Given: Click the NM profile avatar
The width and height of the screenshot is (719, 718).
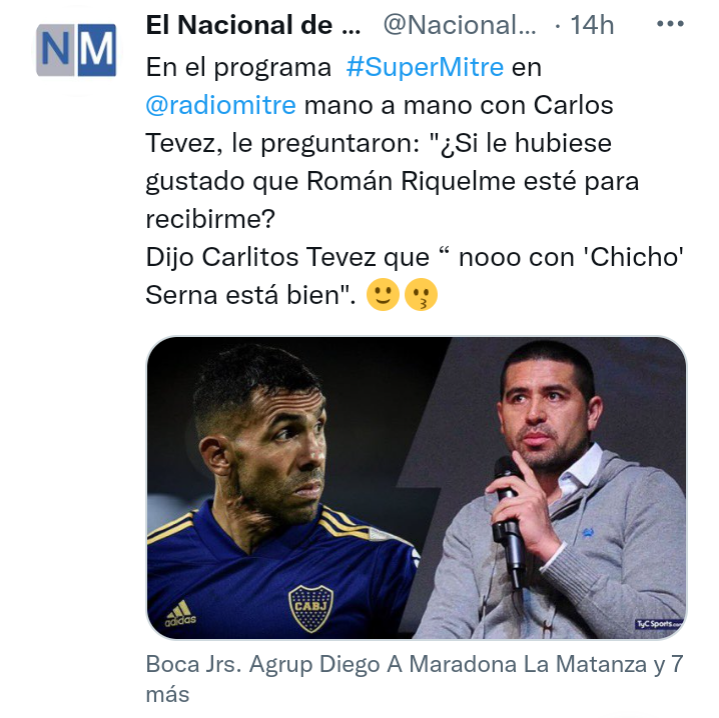Looking at the screenshot, I should click(x=76, y=50).
